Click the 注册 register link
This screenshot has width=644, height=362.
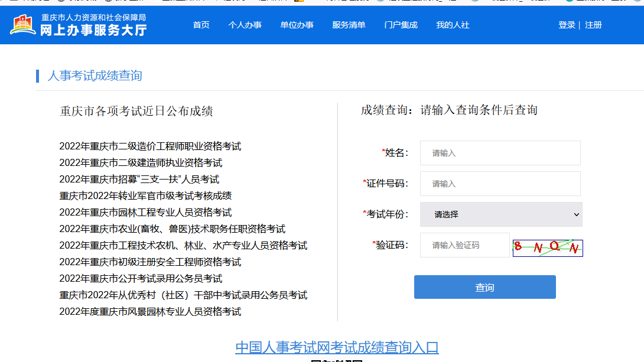click(x=593, y=25)
